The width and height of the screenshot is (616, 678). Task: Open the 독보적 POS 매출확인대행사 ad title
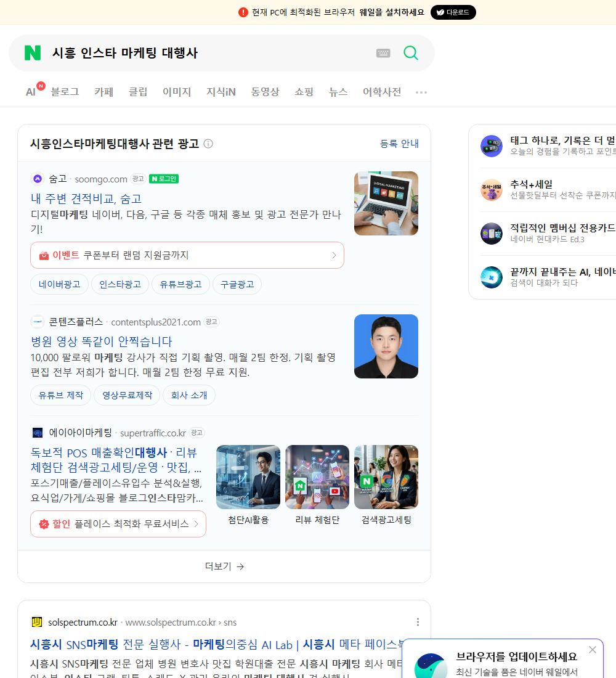click(116, 460)
